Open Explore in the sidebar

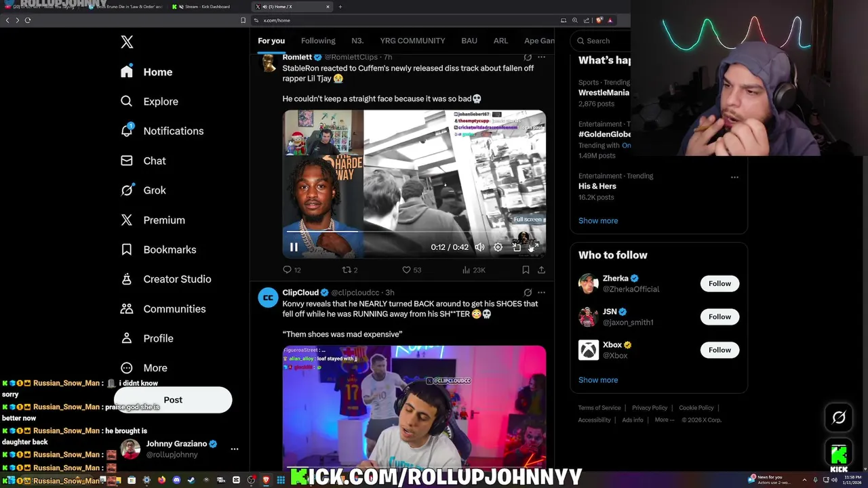tap(149, 102)
